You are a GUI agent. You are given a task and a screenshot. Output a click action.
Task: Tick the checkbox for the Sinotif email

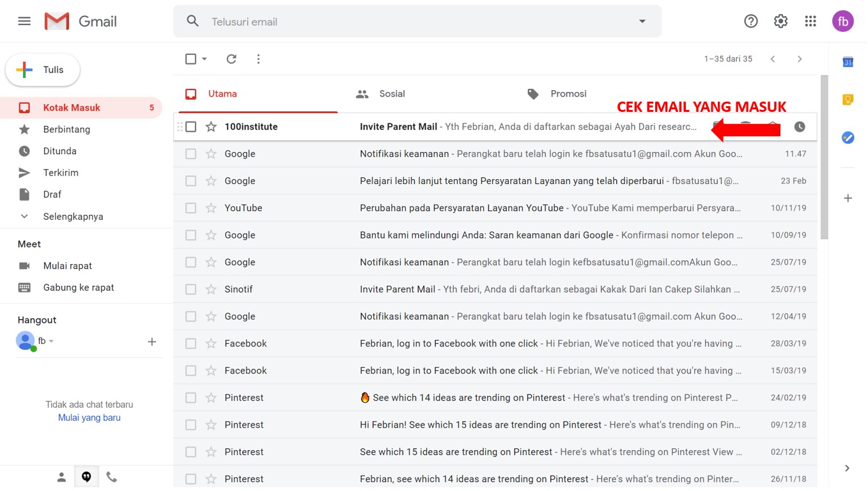coord(190,289)
